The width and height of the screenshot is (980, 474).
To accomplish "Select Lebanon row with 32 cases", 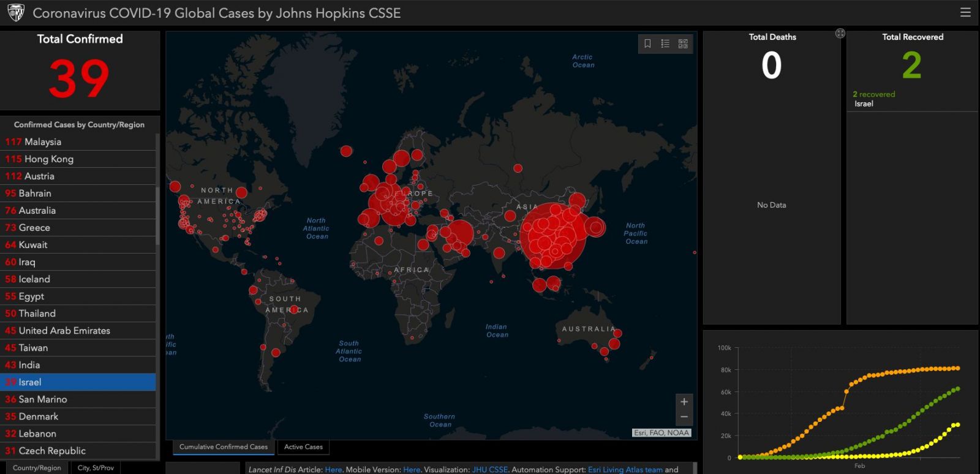I will 78,433.
